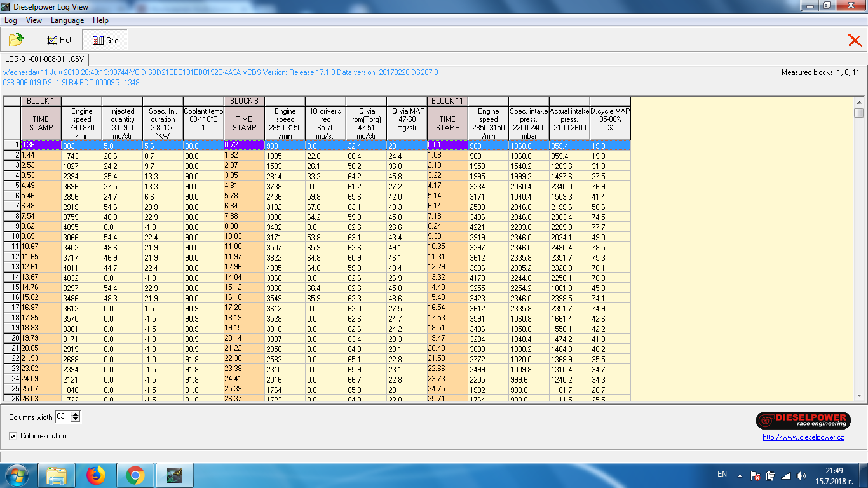Launch Chrome from the taskbar
Screen dimensions: 868x488
(x=135, y=475)
